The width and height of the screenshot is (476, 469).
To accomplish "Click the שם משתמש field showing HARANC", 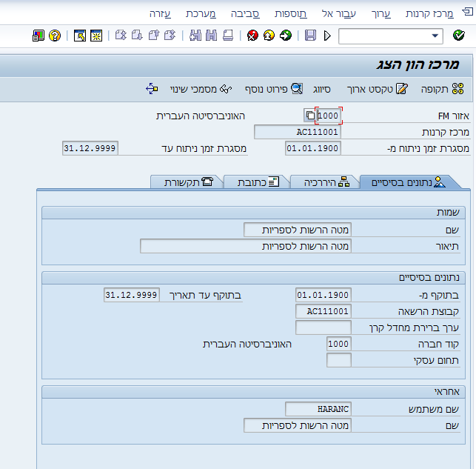I will tap(318, 409).
